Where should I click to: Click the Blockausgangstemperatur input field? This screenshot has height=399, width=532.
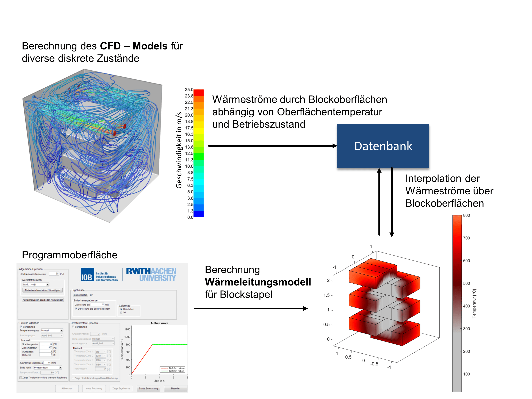point(54,274)
